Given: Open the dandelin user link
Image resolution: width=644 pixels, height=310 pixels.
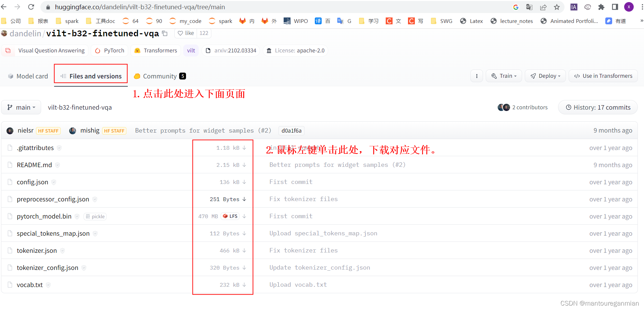Looking at the screenshot, I should tap(25, 33).
